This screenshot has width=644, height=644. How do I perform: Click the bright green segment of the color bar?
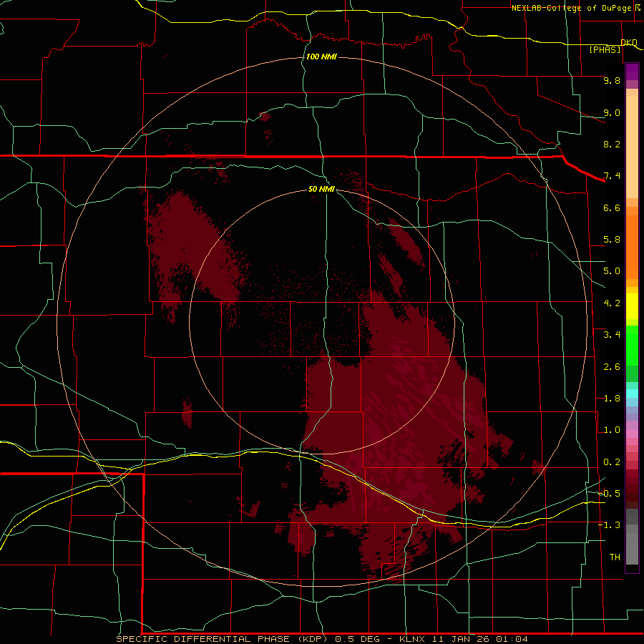coord(632,346)
